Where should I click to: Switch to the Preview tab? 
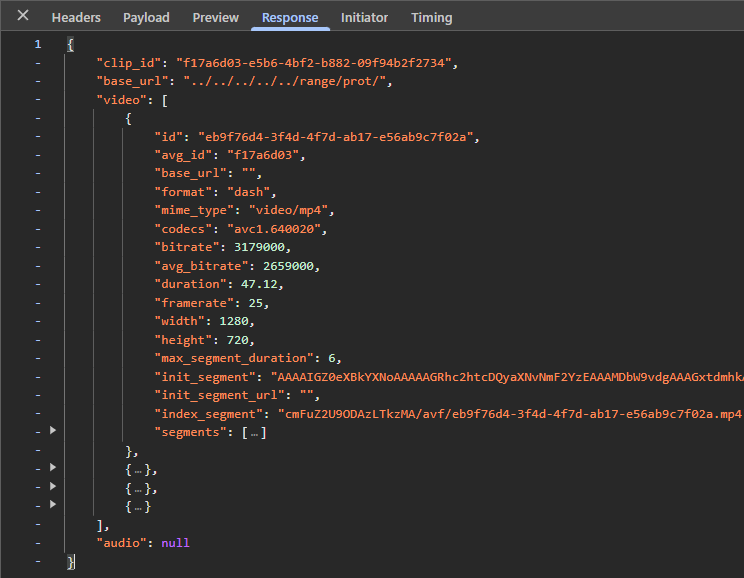pyautogui.click(x=216, y=18)
